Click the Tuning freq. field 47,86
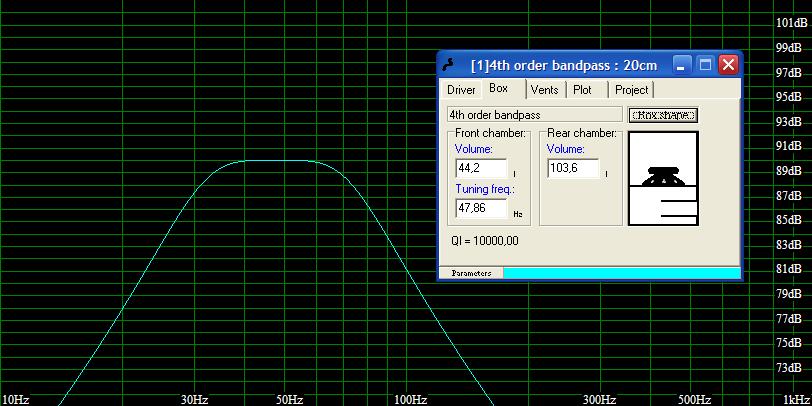This screenshot has width=812, height=406. pos(482,208)
